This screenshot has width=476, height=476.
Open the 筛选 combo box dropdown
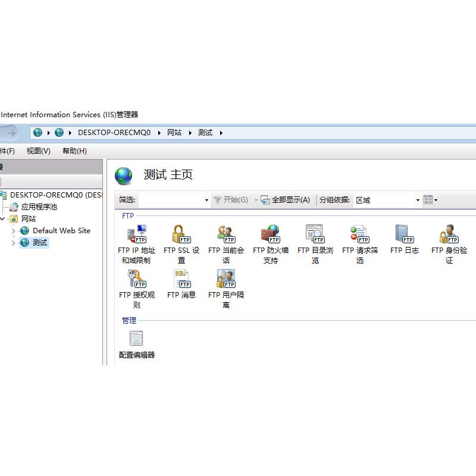[x=206, y=200]
